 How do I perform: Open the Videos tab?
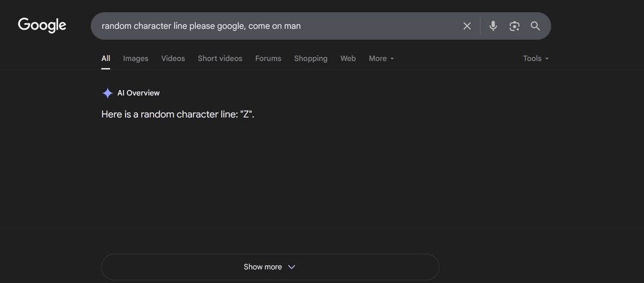pos(173,59)
